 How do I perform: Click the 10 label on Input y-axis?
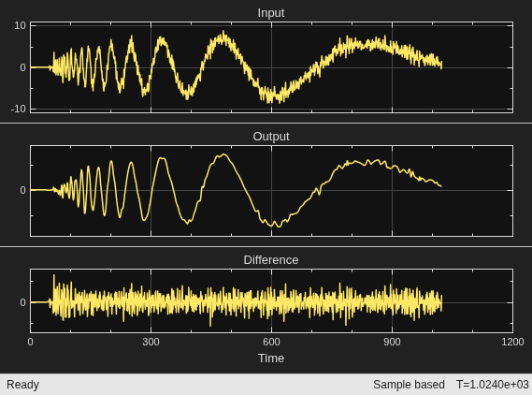pos(20,25)
